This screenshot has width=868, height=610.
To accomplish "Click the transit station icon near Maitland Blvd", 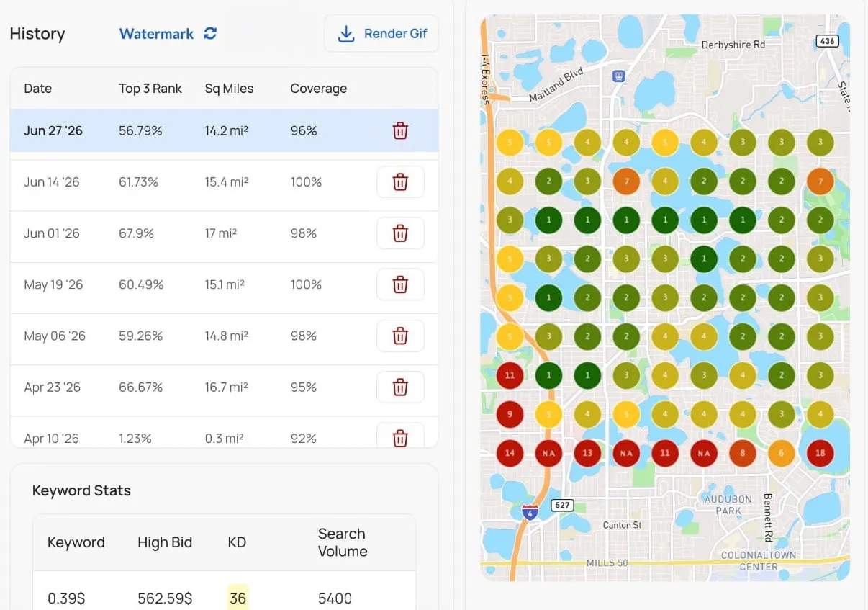I will [x=618, y=76].
